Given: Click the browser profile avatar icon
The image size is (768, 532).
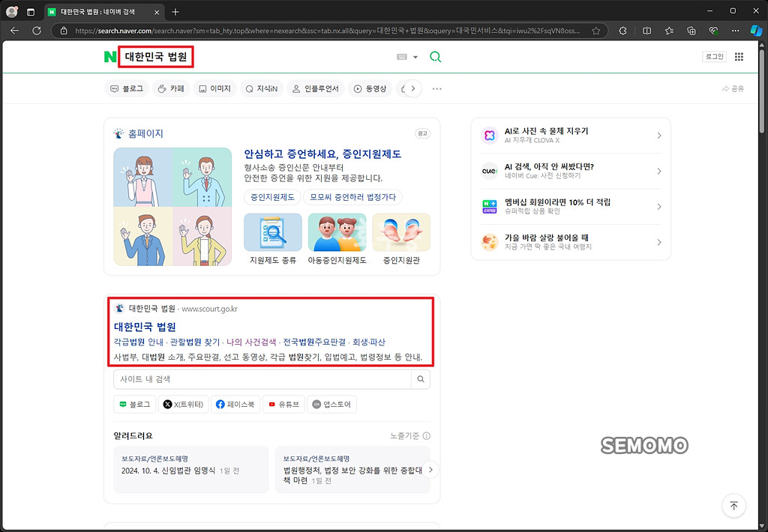Looking at the screenshot, I should pyautogui.click(x=12, y=12).
